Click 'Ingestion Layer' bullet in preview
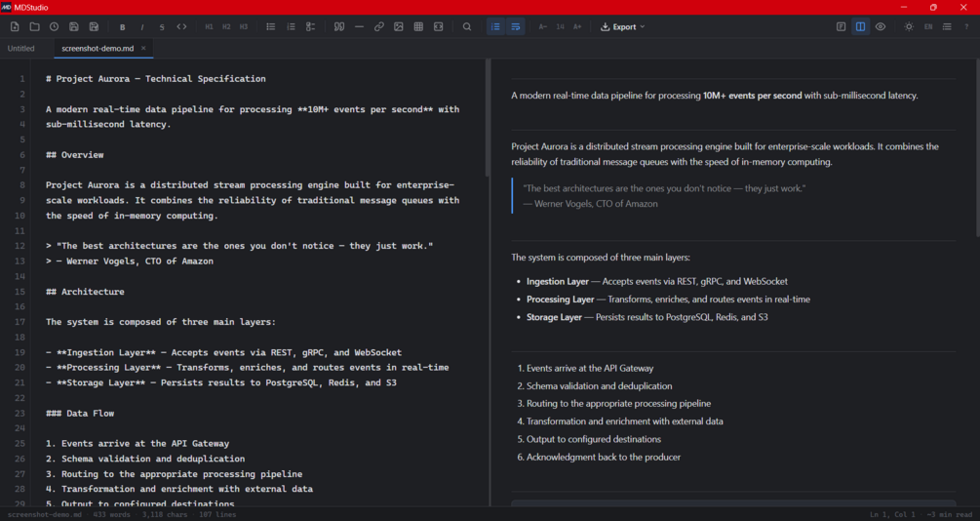 point(657,281)
